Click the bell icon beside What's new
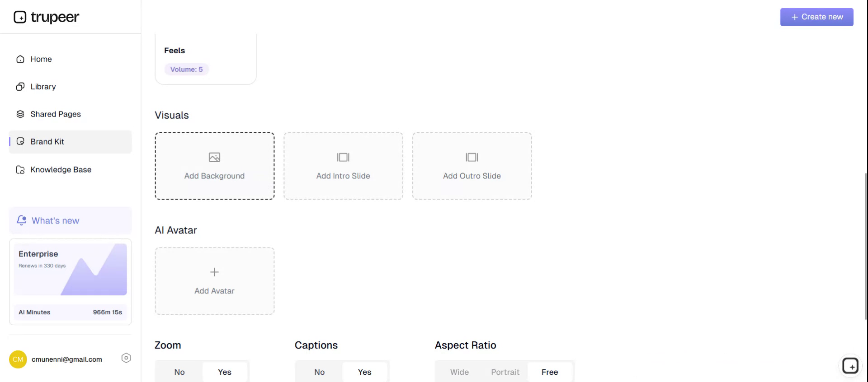This screenshot has width=868, height=382. [x=21, y=220]
